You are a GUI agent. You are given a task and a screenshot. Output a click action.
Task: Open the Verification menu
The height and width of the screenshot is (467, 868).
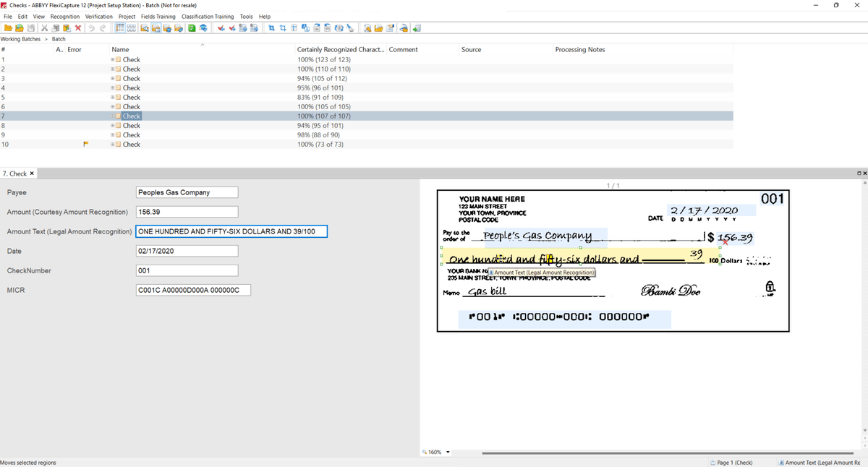99,17
